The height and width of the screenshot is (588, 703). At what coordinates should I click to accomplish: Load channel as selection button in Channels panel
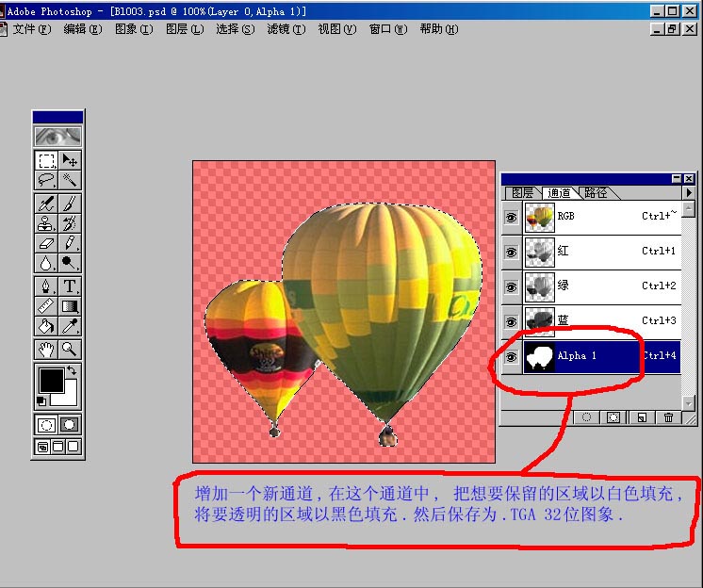(x=586, y=417)
